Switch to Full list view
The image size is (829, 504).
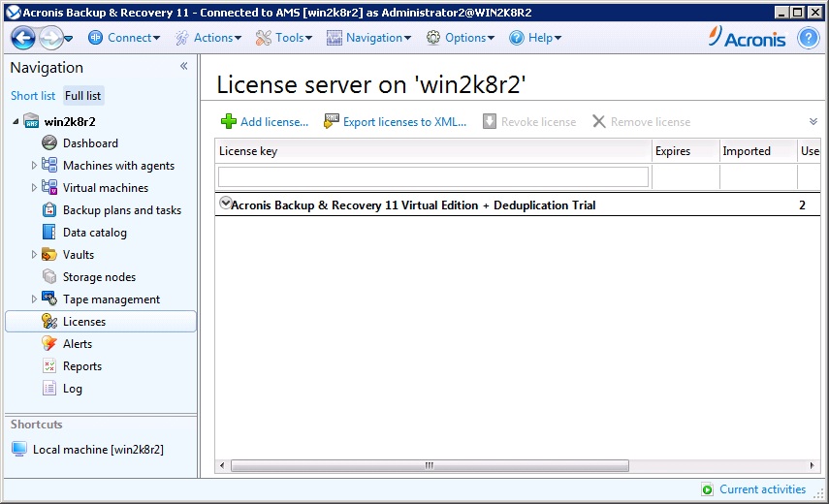click(x=83, y=96)
